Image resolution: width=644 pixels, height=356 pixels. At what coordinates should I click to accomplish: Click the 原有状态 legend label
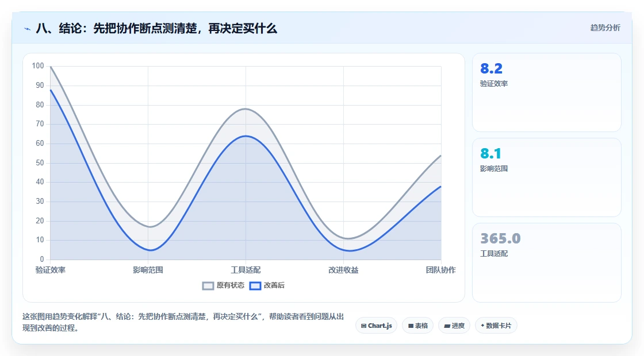[231, 285]
